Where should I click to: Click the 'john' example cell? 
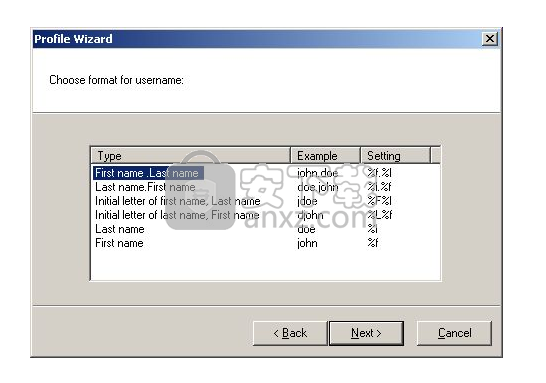[x=307, y=243]
